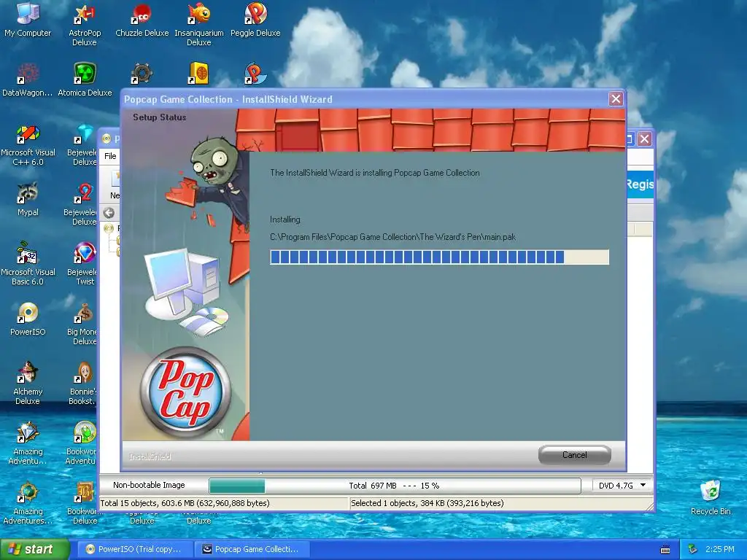
Task: Launch Insaniquarium Deluxe shortcut
Action: [199, 25]
